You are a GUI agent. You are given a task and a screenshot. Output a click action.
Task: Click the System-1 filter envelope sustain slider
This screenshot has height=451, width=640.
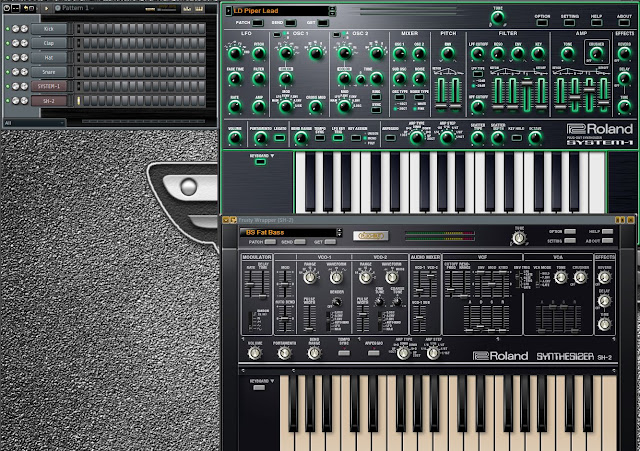click(x=527, y=94)
